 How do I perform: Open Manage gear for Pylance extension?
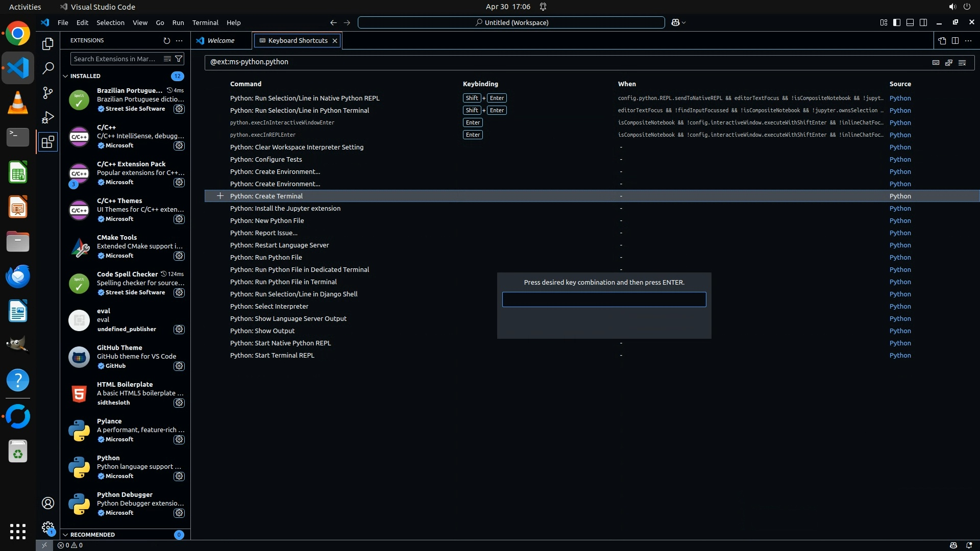179,439
